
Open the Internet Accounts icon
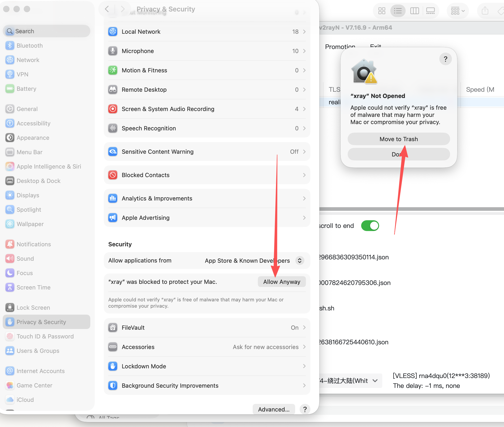[x=10, y=371]
